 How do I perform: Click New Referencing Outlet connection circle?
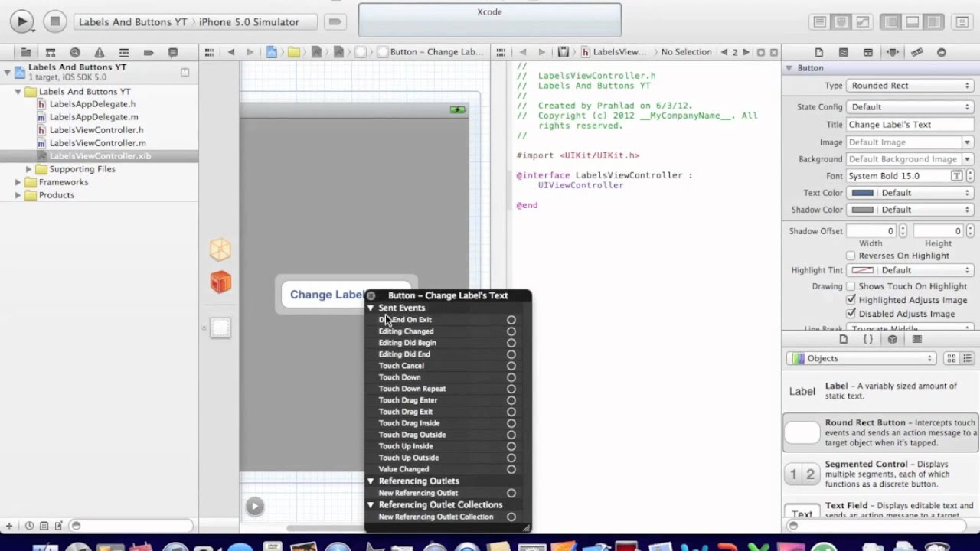(511, 493)
